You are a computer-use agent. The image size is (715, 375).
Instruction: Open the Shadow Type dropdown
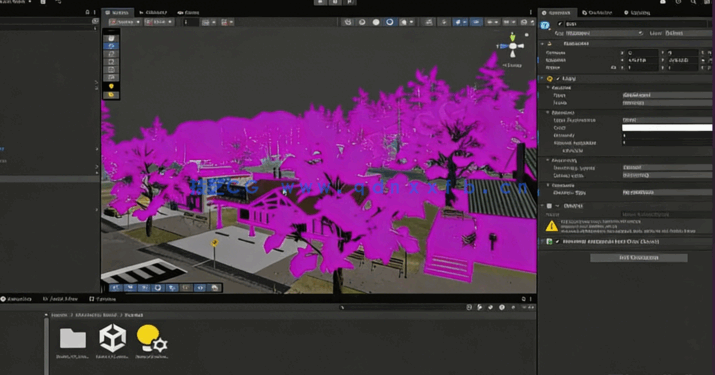click(x=666, y=193)
